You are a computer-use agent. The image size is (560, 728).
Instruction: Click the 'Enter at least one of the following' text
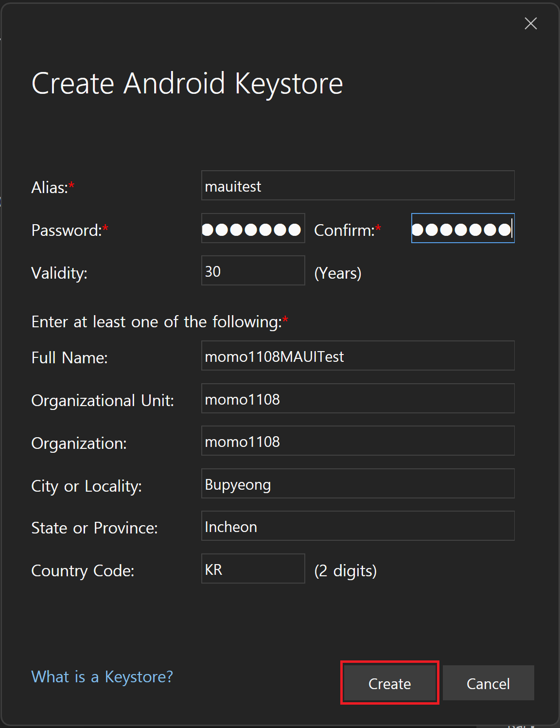click(157, 322)
